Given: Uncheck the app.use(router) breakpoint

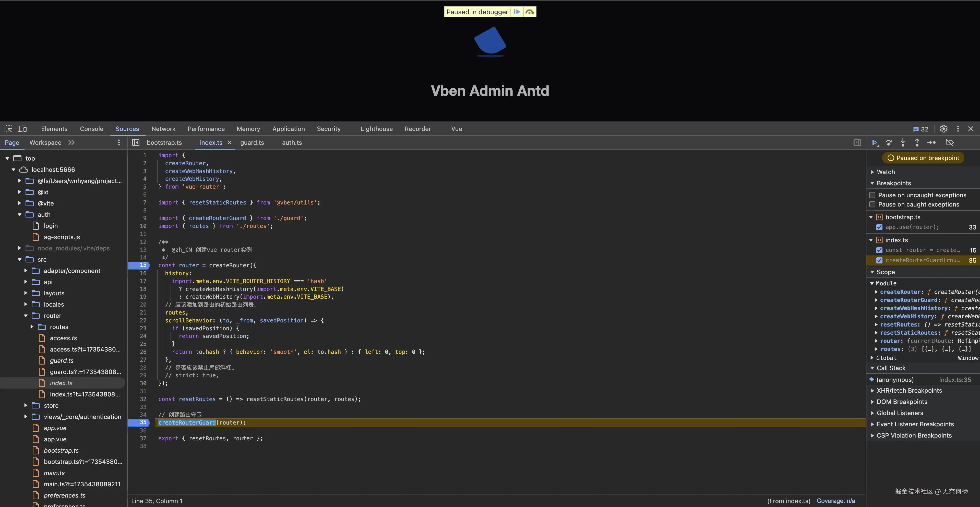Looking at the screenshot, I should pos(879,227).
